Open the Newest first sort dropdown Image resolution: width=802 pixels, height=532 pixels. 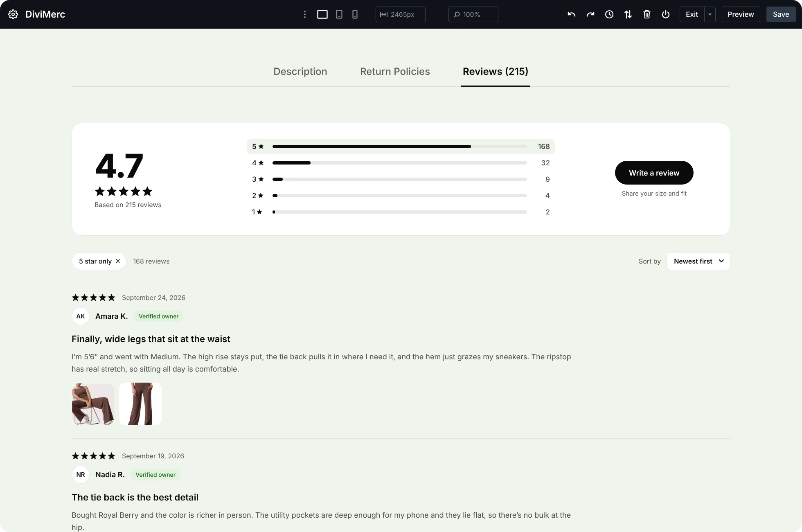[x=698, y=261]
